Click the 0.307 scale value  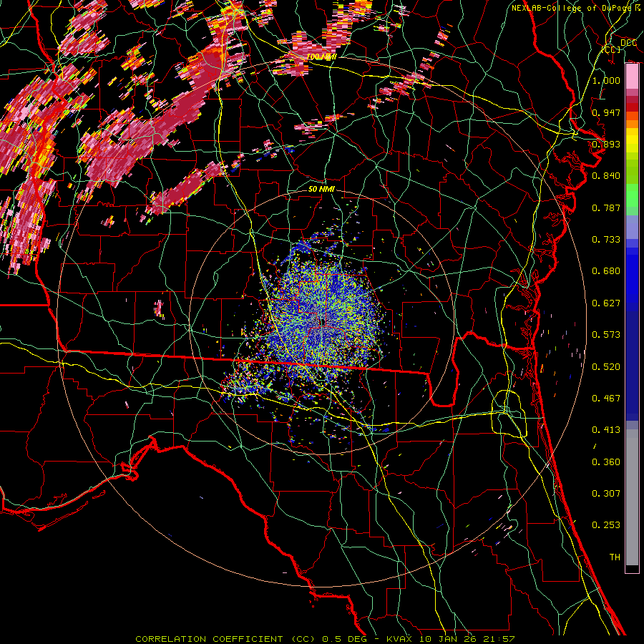[x=606, y=494]
